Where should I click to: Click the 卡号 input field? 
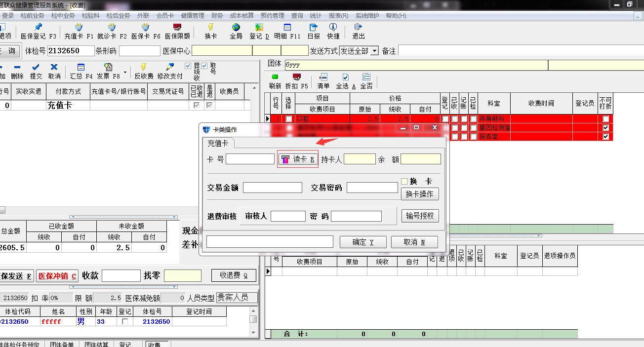(x=250, y=159)
